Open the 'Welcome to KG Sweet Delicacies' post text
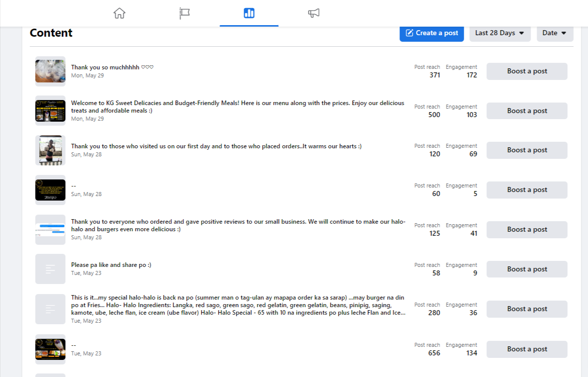Viewport: 588px width, 377px height. pos(237,107)
